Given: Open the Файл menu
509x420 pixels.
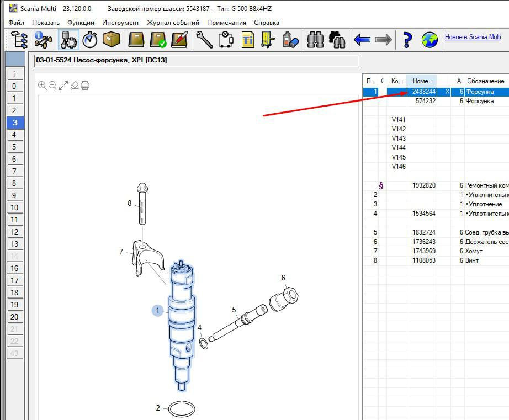Looking at the screenshot, I should [x=17, y=23].
